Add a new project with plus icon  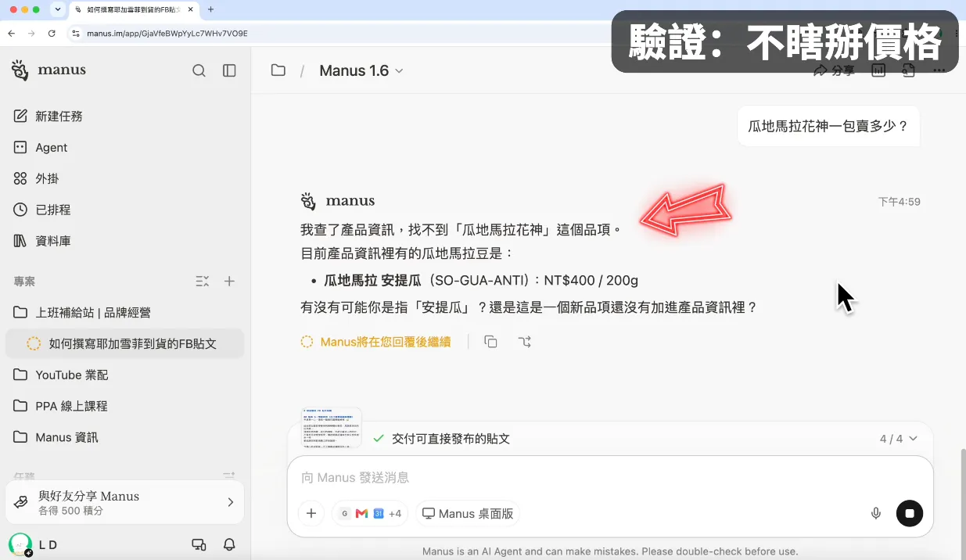229,282
